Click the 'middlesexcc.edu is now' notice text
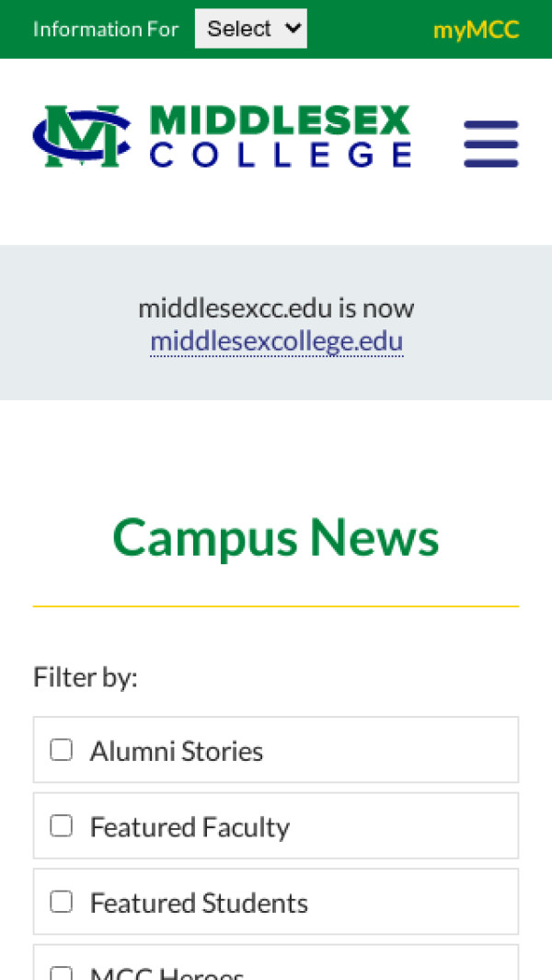The width and height of the screenshot is (552, 980). pos(276,307)
